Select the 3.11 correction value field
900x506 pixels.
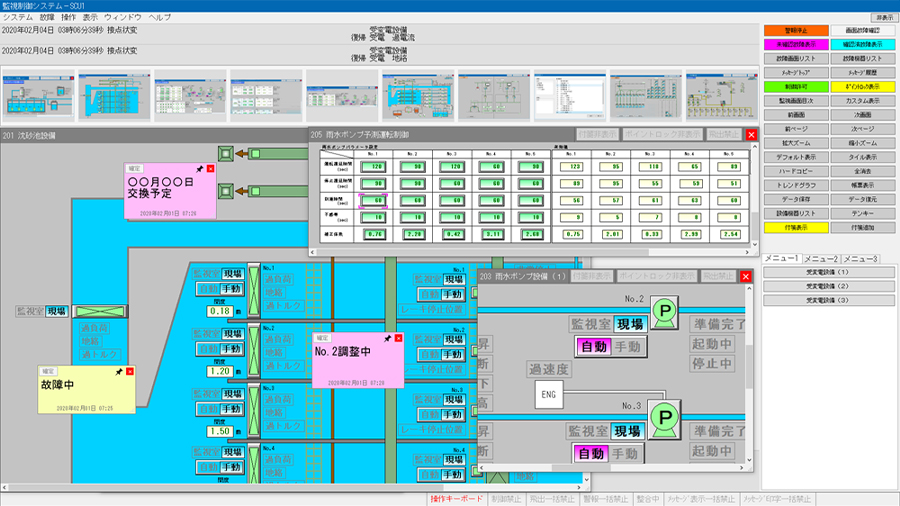[492, 235]
